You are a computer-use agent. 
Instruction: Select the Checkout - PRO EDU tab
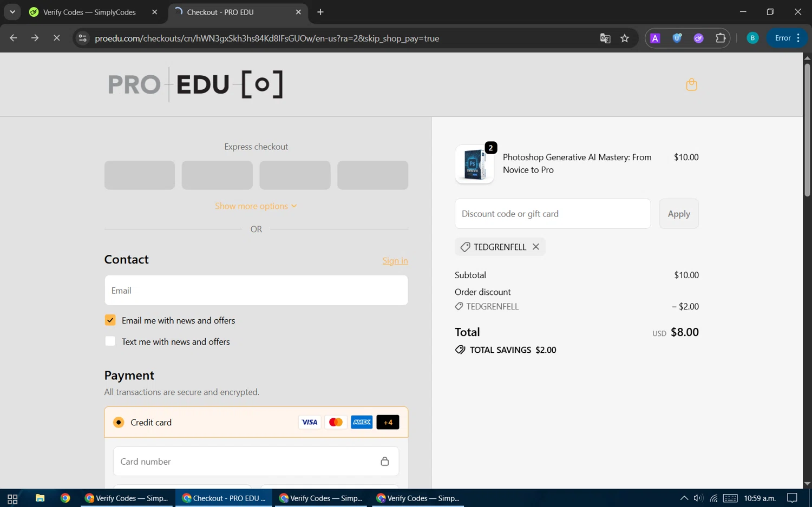(238, 12)
